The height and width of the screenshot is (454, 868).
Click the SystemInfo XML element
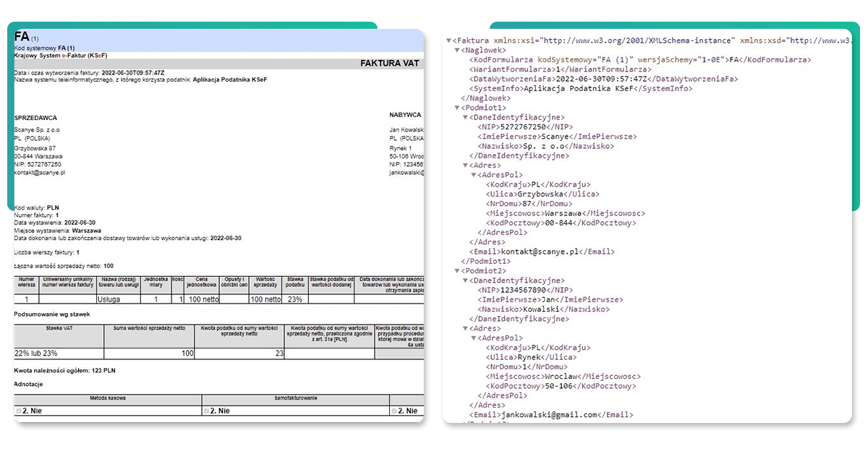(x=581, y=88)
